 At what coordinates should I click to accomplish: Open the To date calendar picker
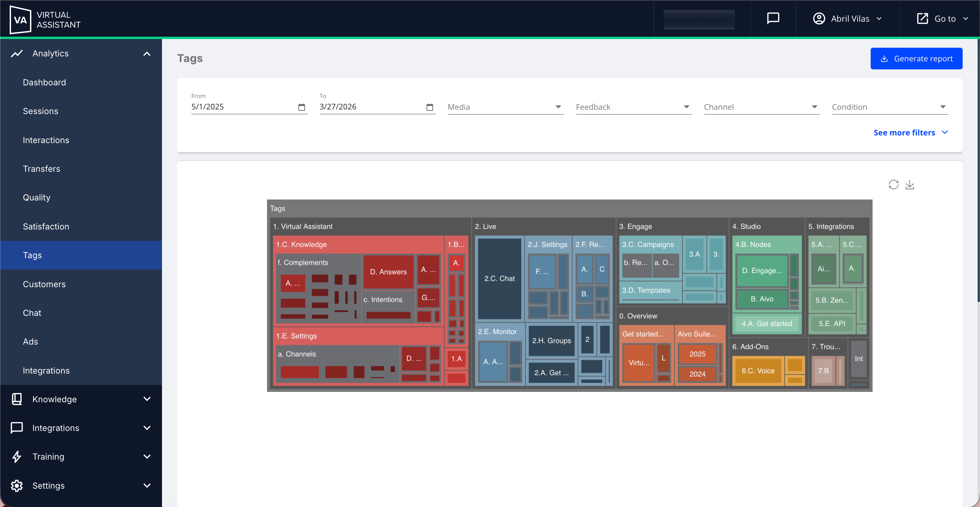[x=430, y=107]
